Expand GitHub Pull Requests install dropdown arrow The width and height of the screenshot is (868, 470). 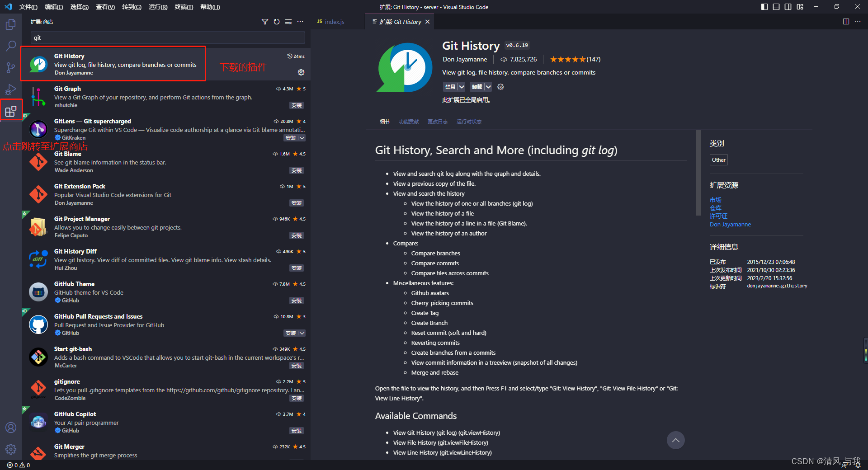click(x=302, y=333)
